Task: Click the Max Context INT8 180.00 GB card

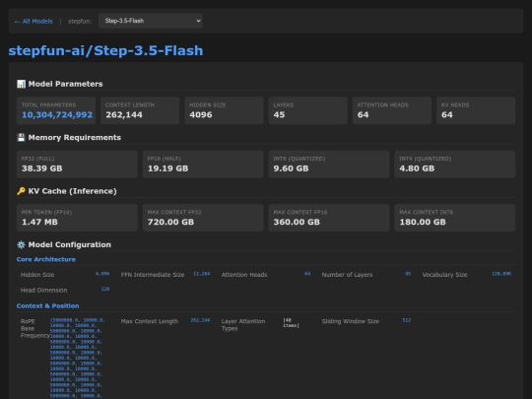Action: [x=454, y=218]
